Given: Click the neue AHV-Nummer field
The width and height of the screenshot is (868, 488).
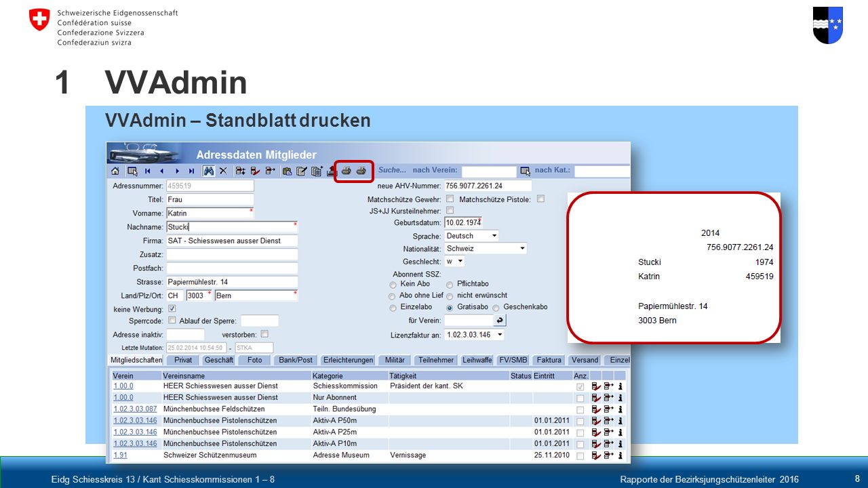Looking at the screenshot, I should point(488,186).
